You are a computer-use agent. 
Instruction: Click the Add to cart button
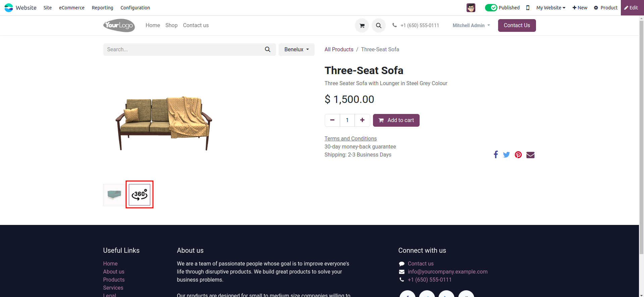click(396, 120)
